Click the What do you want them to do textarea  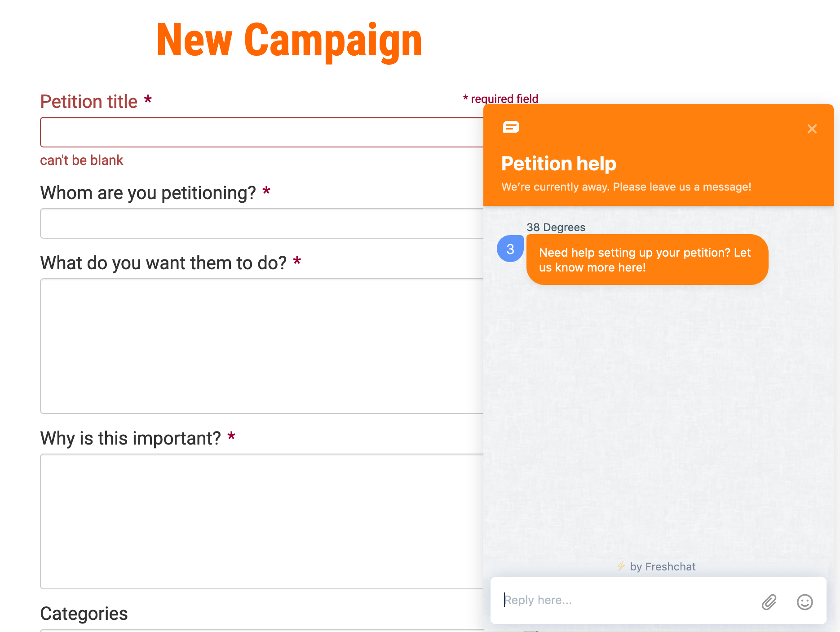tap(262, 346)
